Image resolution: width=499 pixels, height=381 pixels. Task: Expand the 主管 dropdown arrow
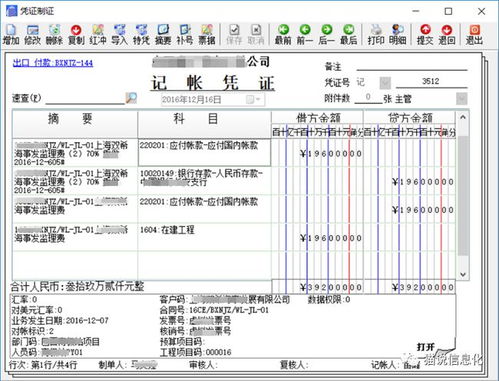click(x=462, y=99)
